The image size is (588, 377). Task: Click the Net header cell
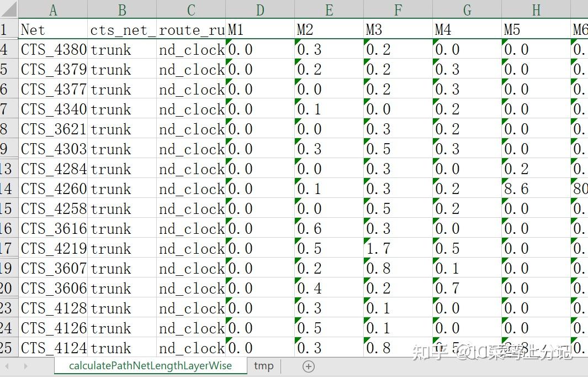52,30
